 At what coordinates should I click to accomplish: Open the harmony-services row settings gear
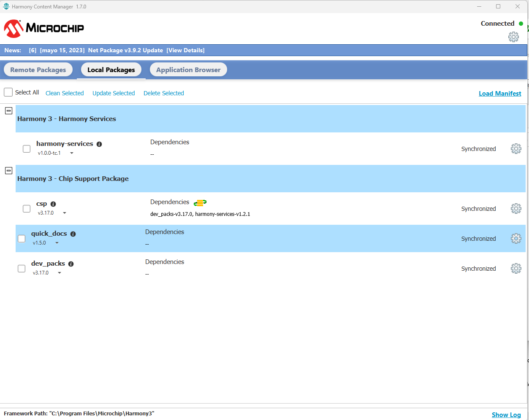point(516,148)
